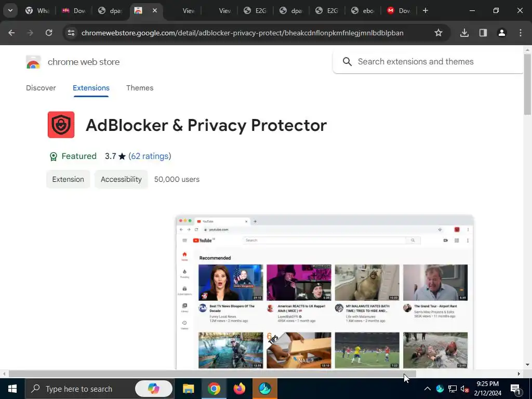Click the search magnifier icon

347,62
